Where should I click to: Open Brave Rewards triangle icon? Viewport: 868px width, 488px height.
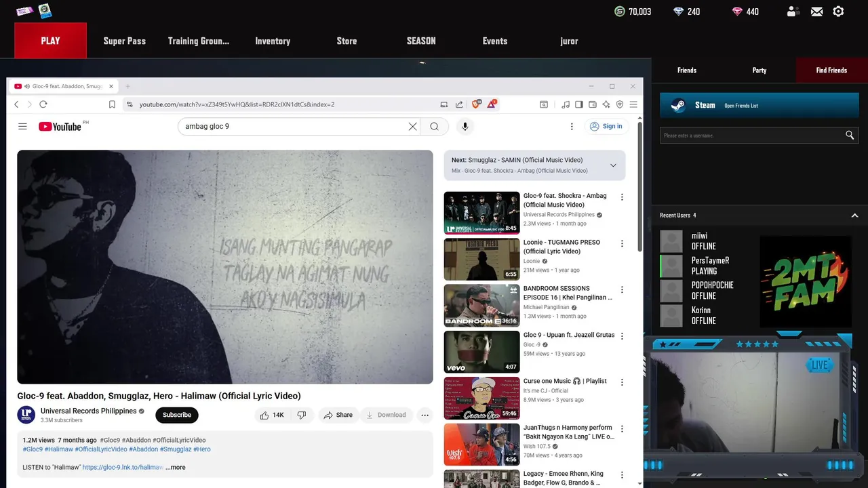pos(492,104)
